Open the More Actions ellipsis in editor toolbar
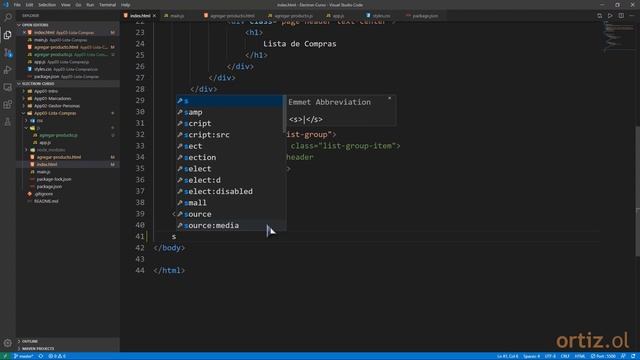Viewport: 640px width, 360px height. [632, 16]
